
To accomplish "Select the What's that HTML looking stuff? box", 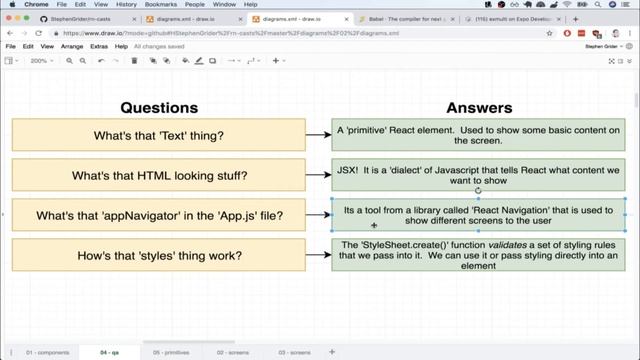I will [159, 175].
